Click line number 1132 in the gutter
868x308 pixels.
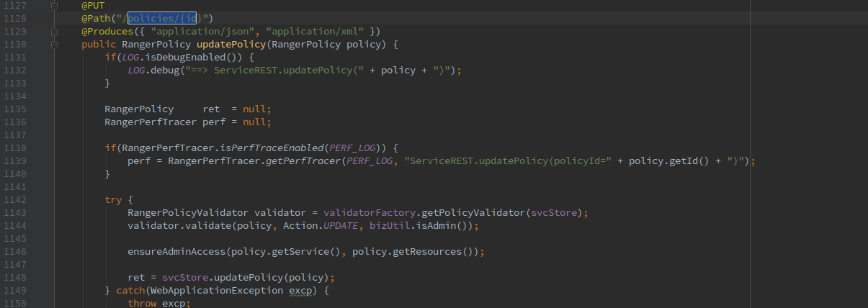point(15,71)
